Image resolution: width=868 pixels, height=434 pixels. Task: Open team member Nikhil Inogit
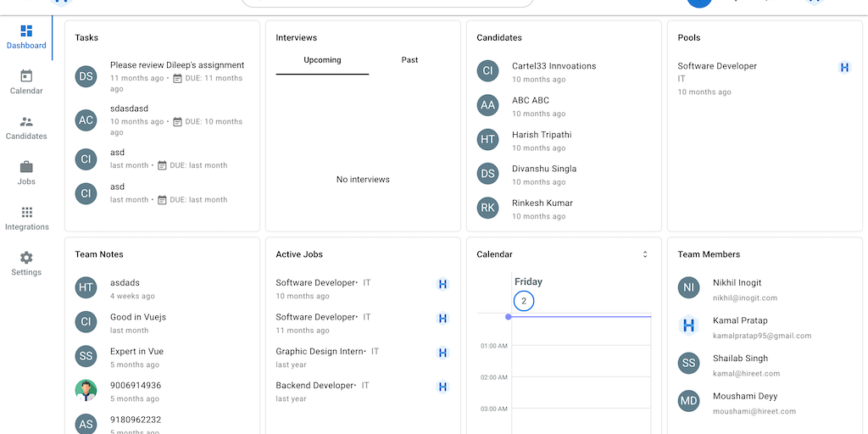coord(736,283)
